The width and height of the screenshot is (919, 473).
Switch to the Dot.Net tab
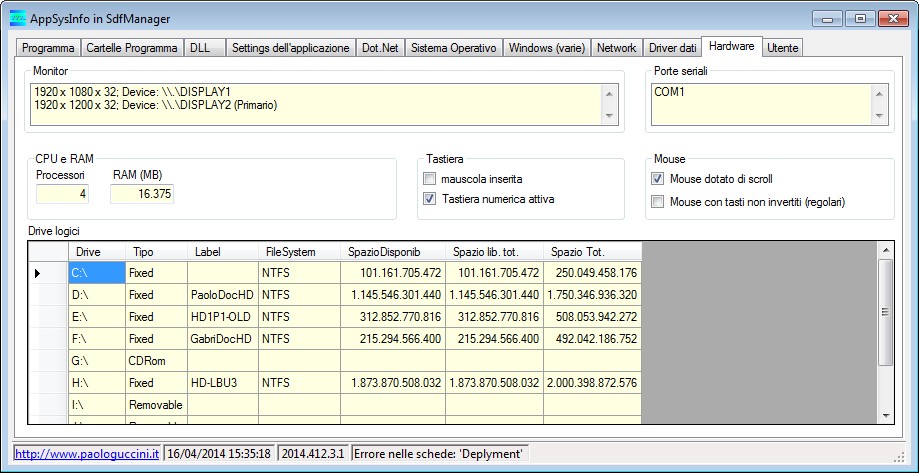pyautogui.click(x=380, y=48)
